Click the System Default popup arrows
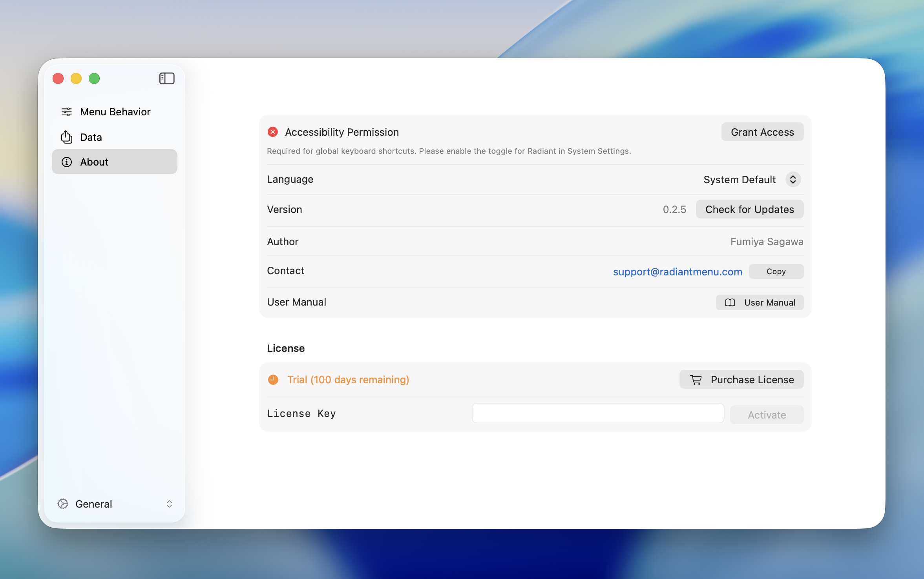The width and height of the screenshot is (924, 579). point(793,179)
